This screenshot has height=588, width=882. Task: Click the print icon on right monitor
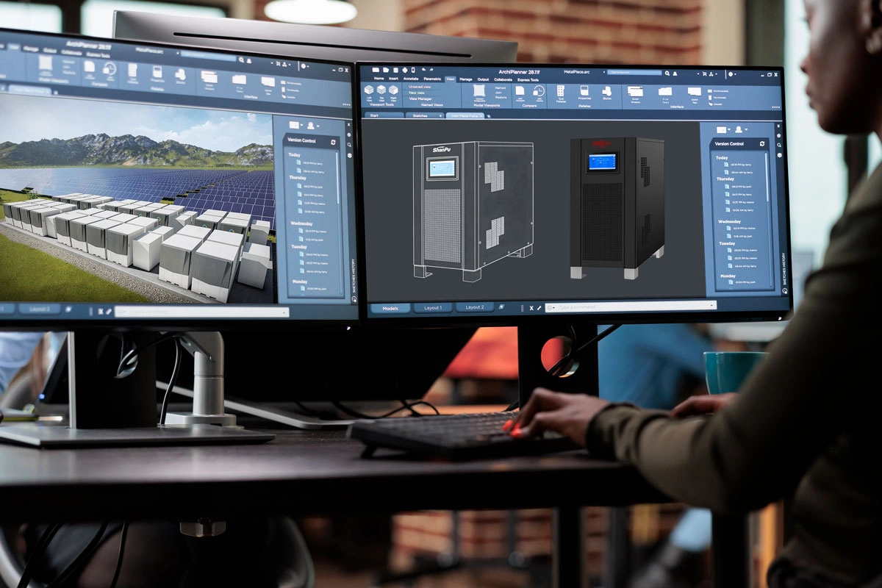tap(405, 70)
